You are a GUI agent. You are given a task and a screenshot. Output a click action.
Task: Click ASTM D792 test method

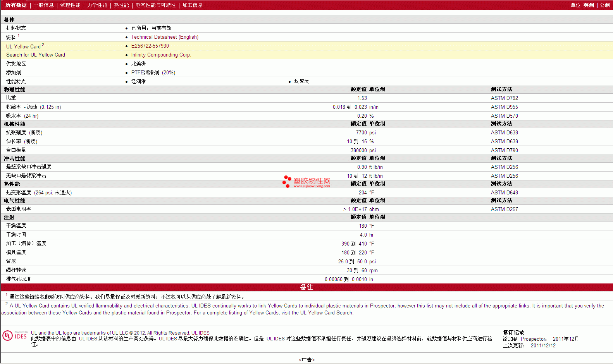[x=504, y=98]
